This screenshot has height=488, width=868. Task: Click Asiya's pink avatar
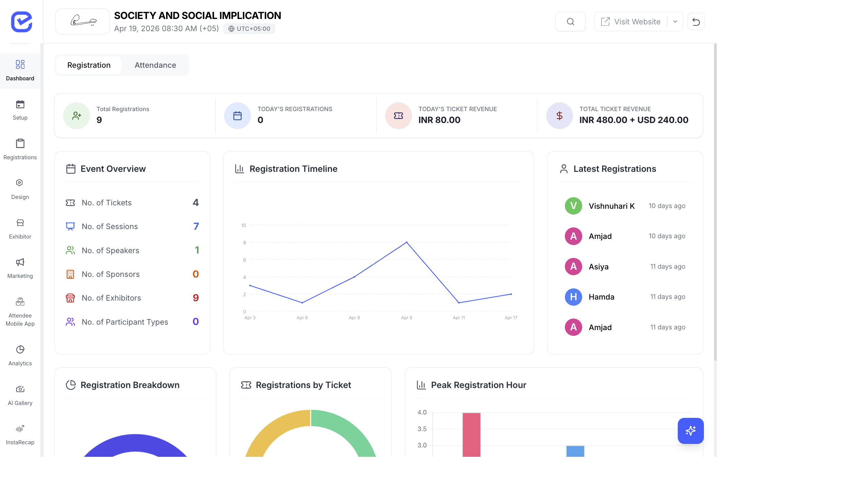point(573,266)
